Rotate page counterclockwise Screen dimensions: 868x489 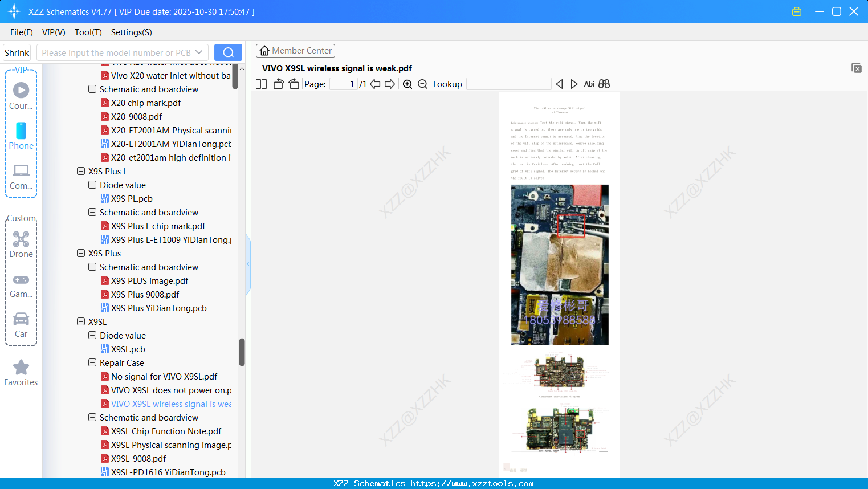point(278,84)
